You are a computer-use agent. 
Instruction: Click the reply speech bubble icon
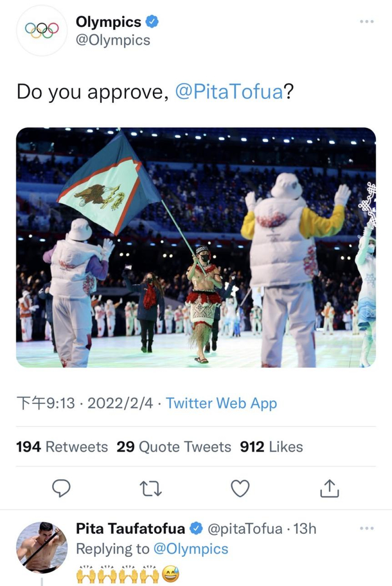click(x=61, y=488)
